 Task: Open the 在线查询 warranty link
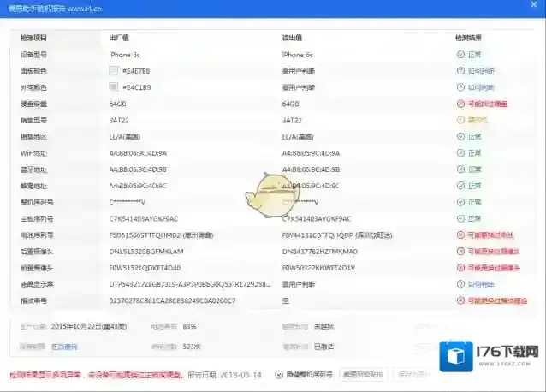click(64, 347)
